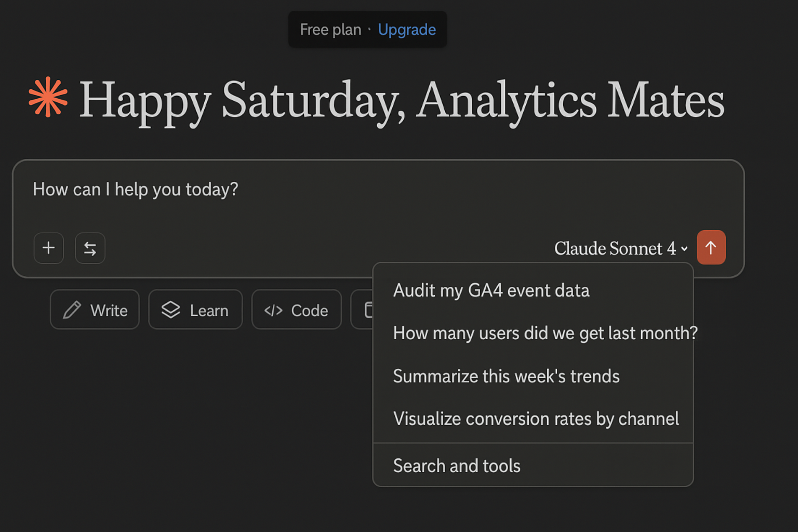
Task: Pick "Visualize conversion rates by channel"
Action: tap(536, 419)
